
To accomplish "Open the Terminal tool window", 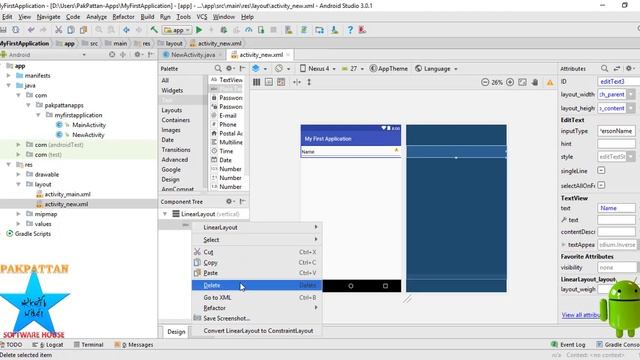I will click(x=89, y=344).
